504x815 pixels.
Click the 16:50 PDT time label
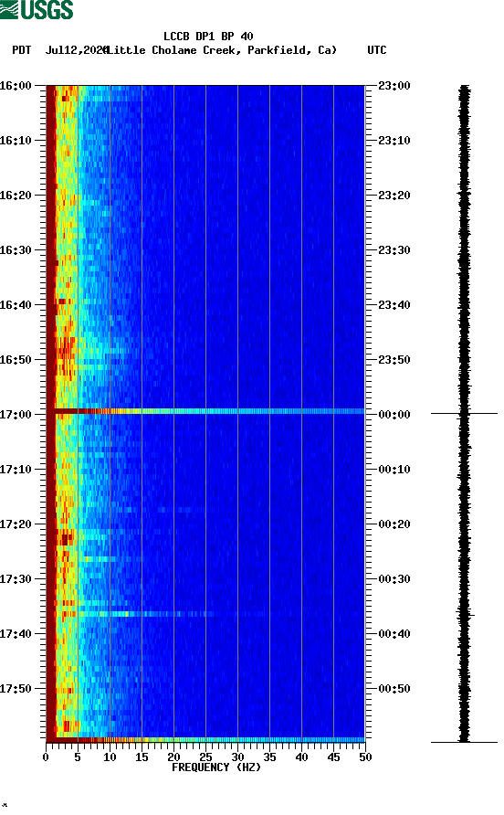point(16,360)
